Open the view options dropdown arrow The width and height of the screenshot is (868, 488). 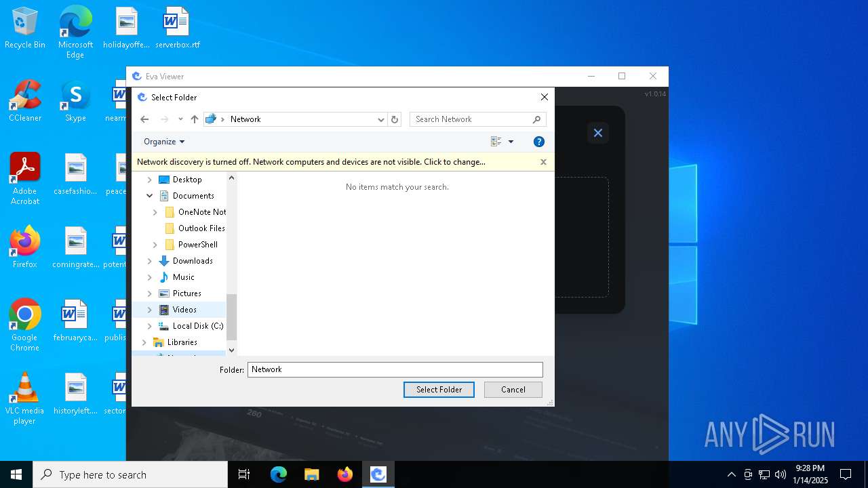point(511,142)
